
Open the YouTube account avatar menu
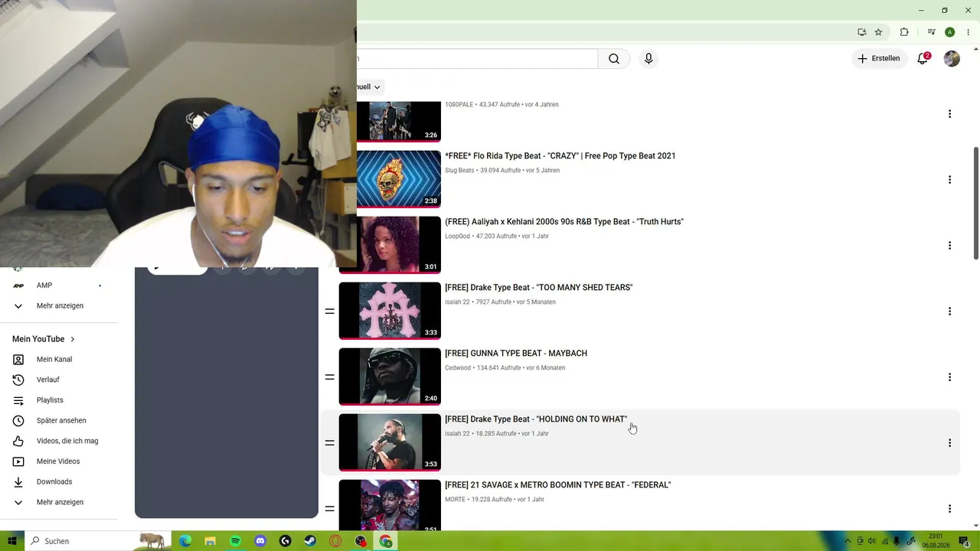(x=952, y=59)
